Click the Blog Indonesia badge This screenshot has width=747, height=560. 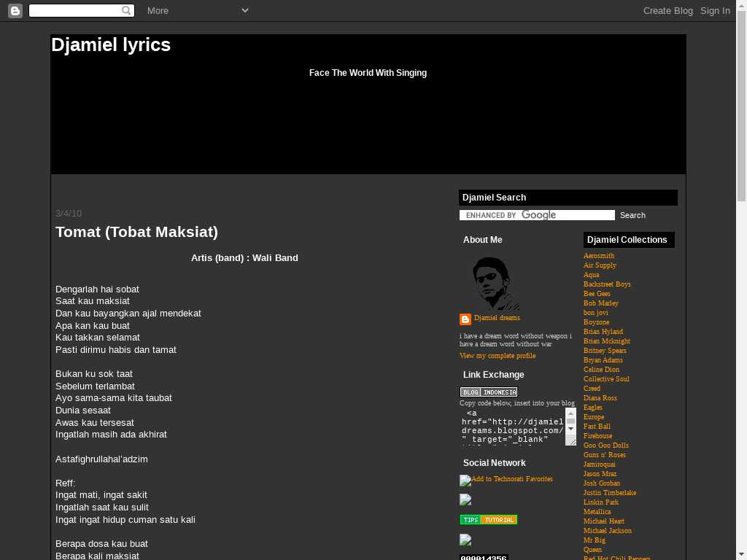[x=488, y=392]
